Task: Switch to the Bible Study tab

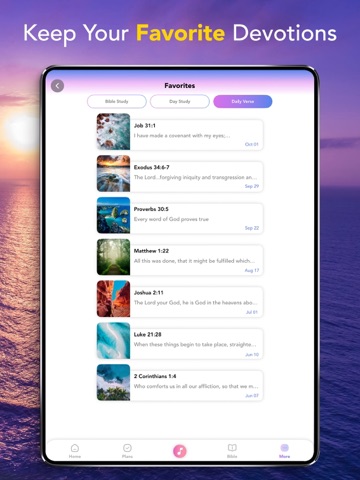Action: (x=117, y=101)
